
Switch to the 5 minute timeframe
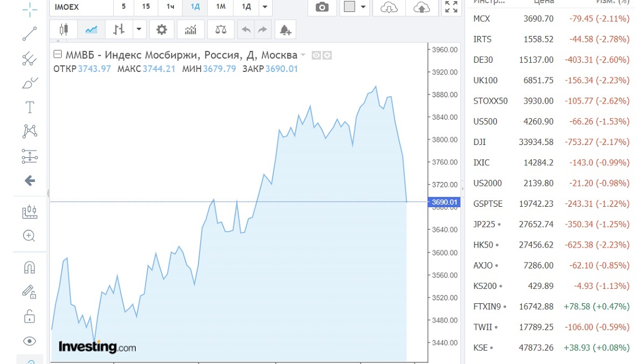coord(124,6)
